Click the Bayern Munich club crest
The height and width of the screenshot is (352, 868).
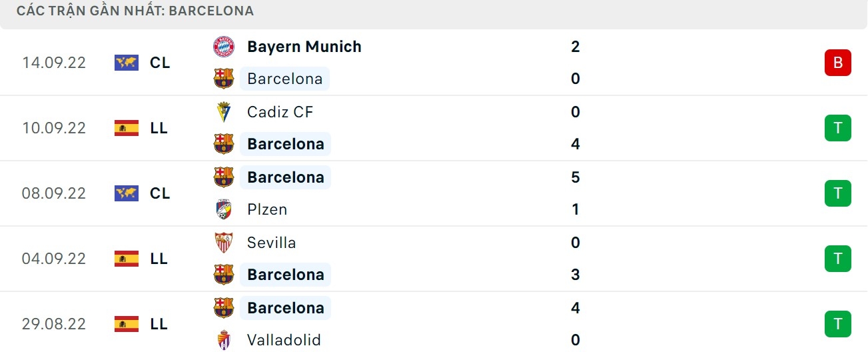click(224, 47)
